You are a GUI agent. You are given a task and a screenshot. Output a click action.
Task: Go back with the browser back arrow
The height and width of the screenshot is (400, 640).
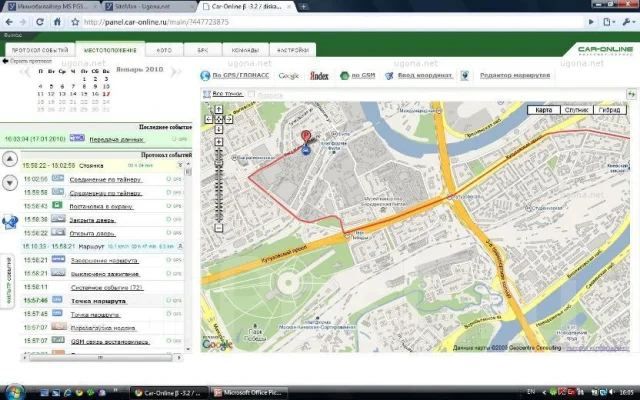[x=9, y=22]
